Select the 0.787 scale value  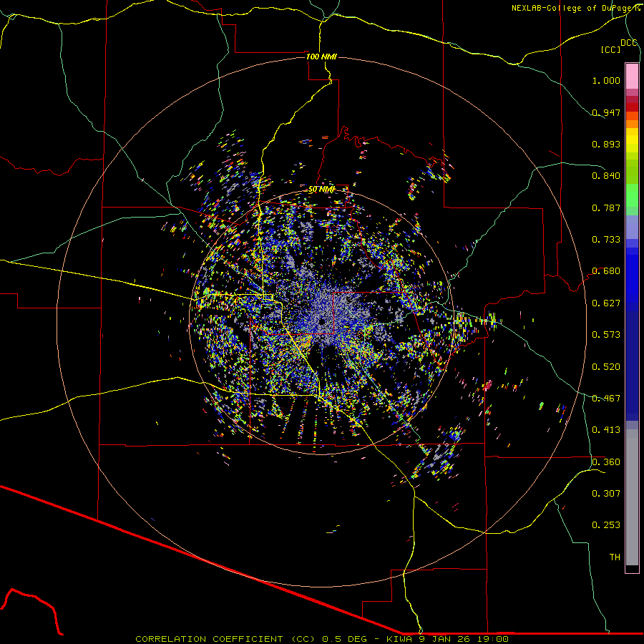coord(606,208)
